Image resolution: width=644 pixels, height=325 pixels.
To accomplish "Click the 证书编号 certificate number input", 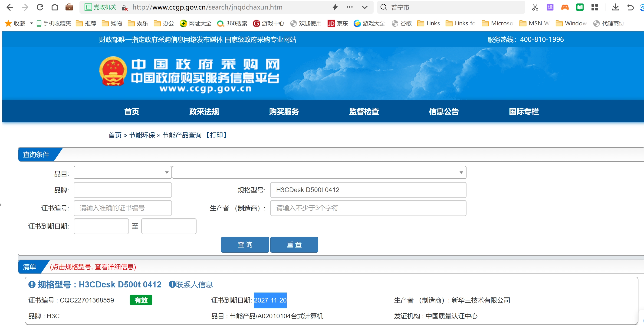I will click(123, 208).
